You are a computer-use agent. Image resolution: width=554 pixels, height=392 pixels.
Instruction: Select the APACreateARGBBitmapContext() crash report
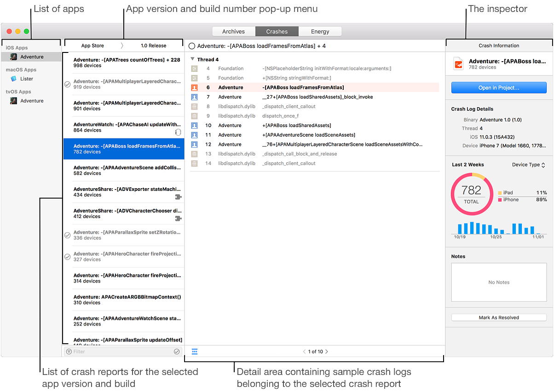tap(124, 300)
